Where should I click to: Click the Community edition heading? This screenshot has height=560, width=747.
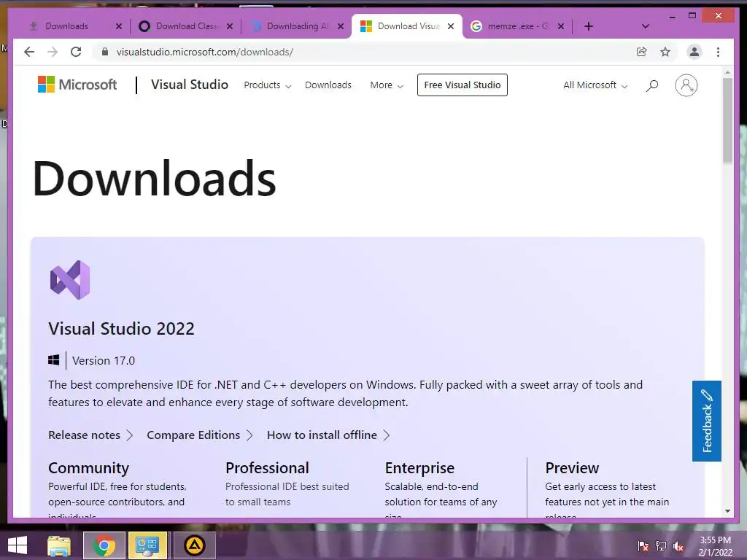coord(88,467)
